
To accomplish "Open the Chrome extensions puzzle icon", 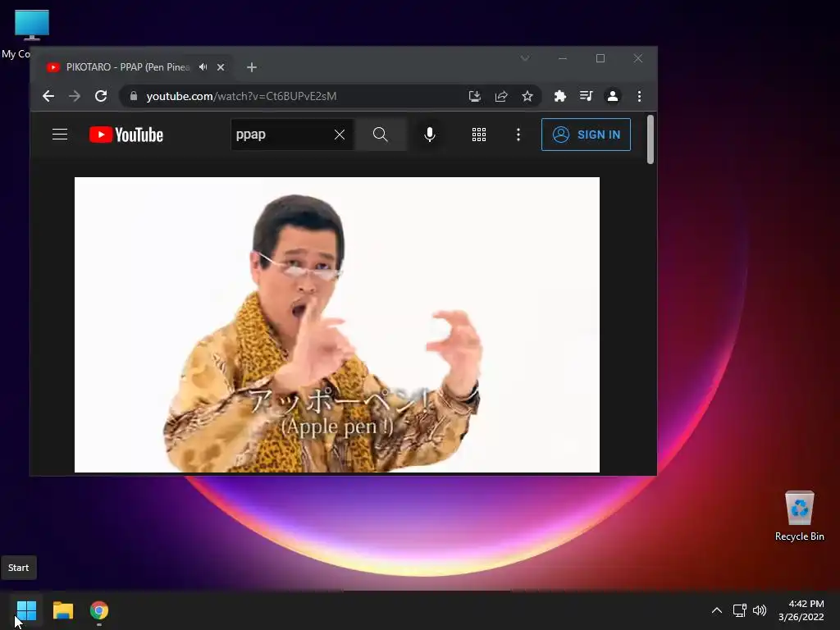I will [559, 96].
